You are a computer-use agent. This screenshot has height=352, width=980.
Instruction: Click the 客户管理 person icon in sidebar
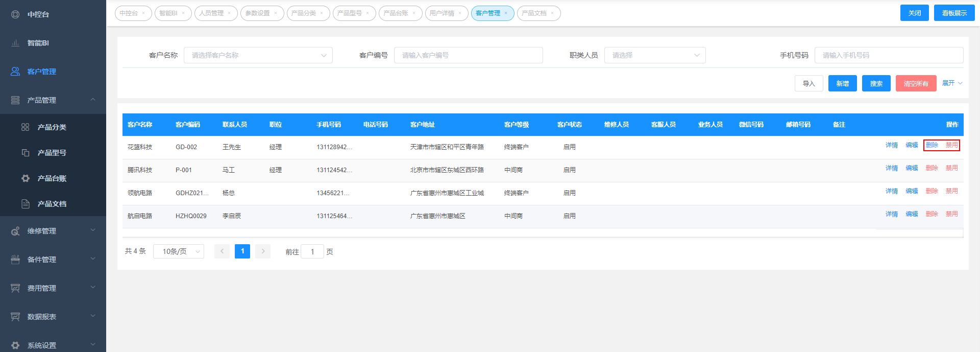coord(15,72)
